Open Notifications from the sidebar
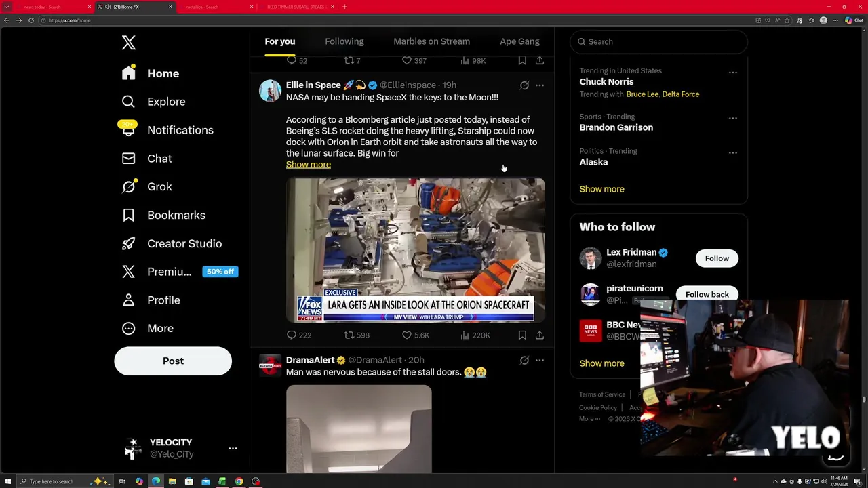The width and height of the screenshot is (868, 488). (x=167, y=130)
